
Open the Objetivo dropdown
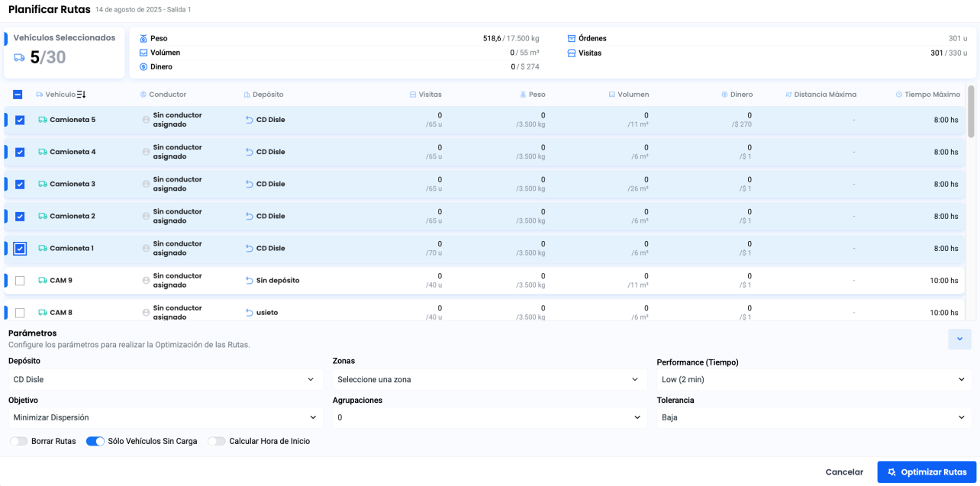tap(166, 417)
